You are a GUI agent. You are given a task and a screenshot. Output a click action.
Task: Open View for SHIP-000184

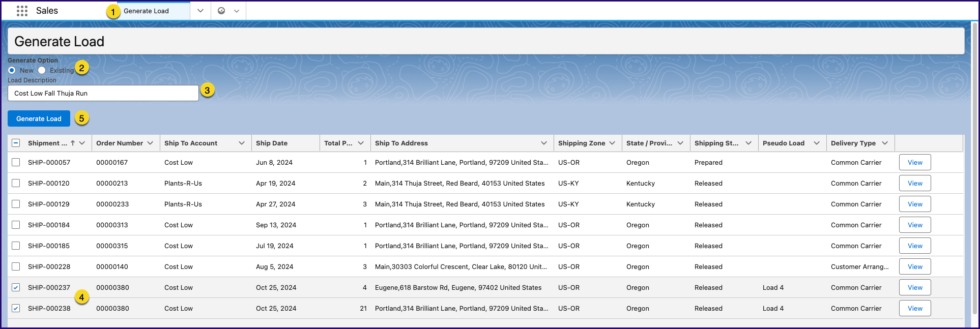point(915,225)
